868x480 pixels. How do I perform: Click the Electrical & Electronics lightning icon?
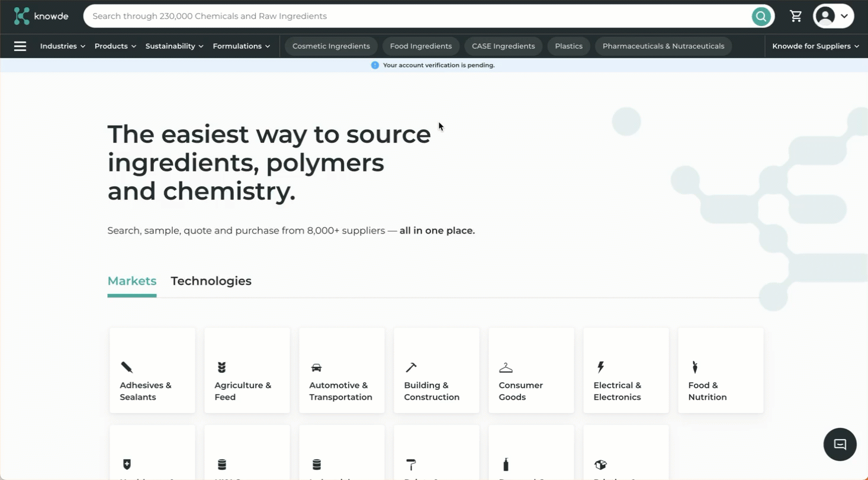(600, 367)
